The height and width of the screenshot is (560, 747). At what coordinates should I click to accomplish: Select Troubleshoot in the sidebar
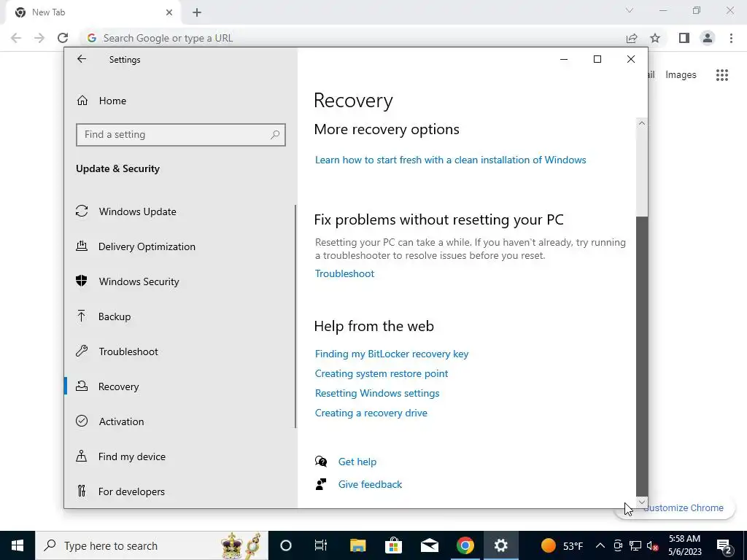coord(128,351)
